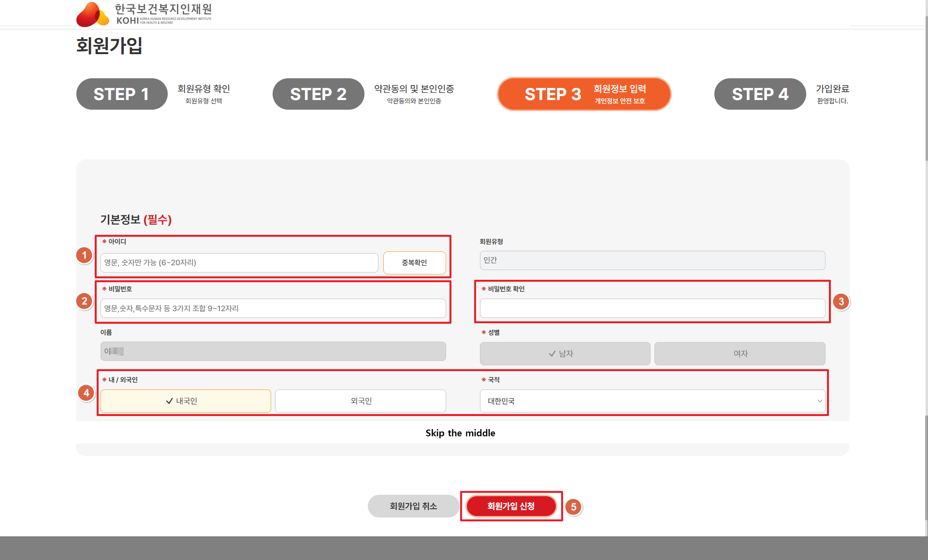This screenshot has height=560, width=928.
Task: Click the STEP 4 badge
Action: (x=760, y=94)
